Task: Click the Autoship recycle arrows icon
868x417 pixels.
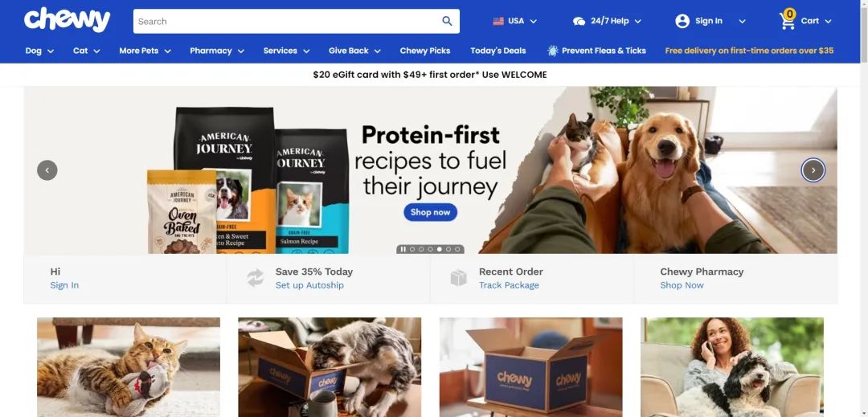Action: pyautogui.click(x=256, y=278)
